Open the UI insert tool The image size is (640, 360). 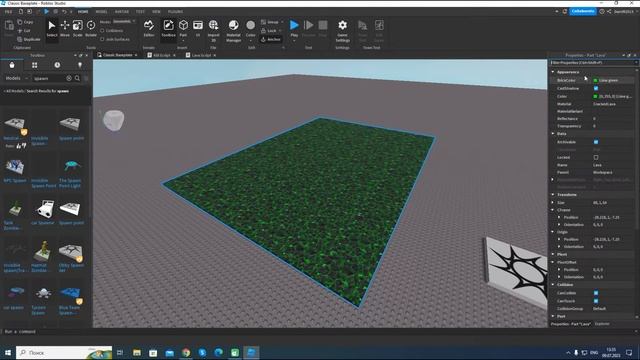pos(198,29)
